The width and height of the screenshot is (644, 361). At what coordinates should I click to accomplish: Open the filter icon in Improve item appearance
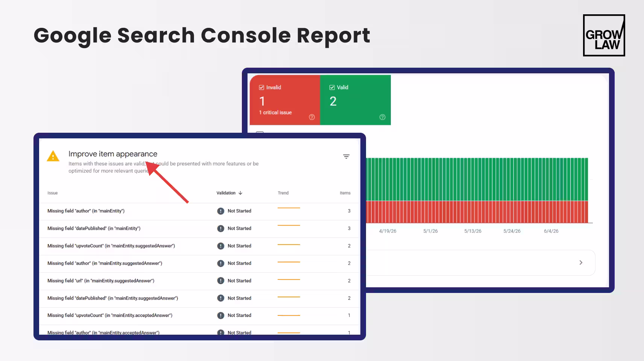pos(346,156)
